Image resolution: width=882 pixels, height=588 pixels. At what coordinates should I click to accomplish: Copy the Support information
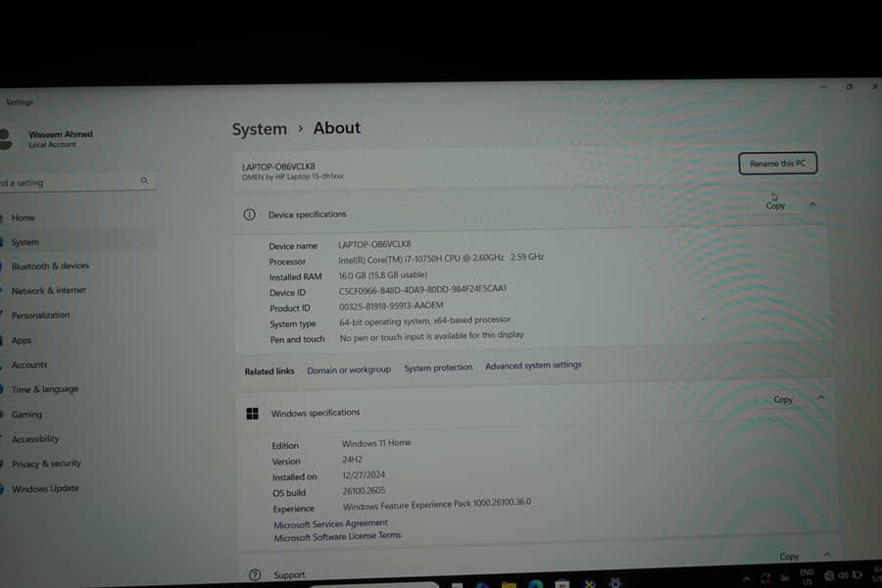pos(789,557)
